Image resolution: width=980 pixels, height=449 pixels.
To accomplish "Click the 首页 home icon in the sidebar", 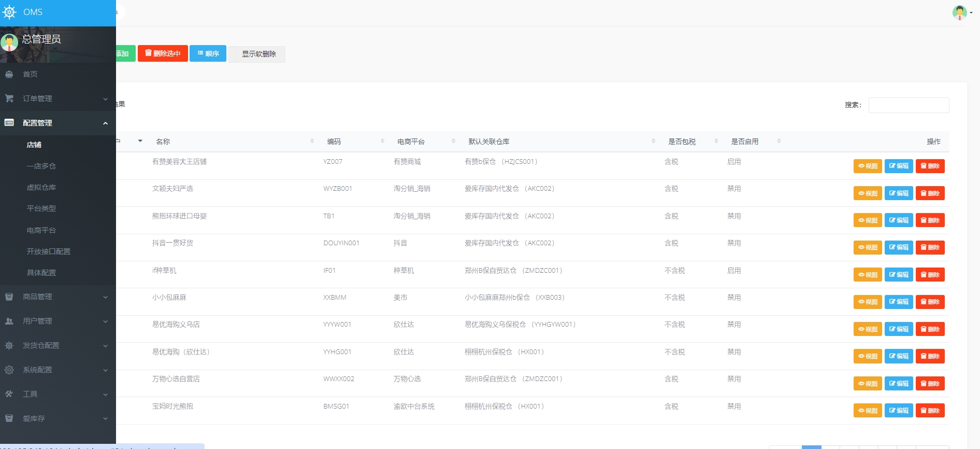I will [x=9, y=74].
